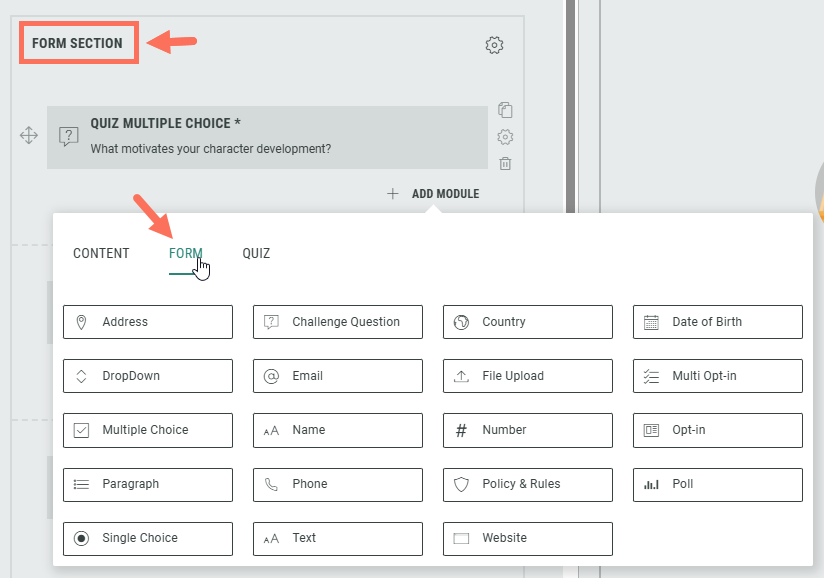
Task: Duplicate the Quiz Multiple Choice module
Action: (505, 110)
